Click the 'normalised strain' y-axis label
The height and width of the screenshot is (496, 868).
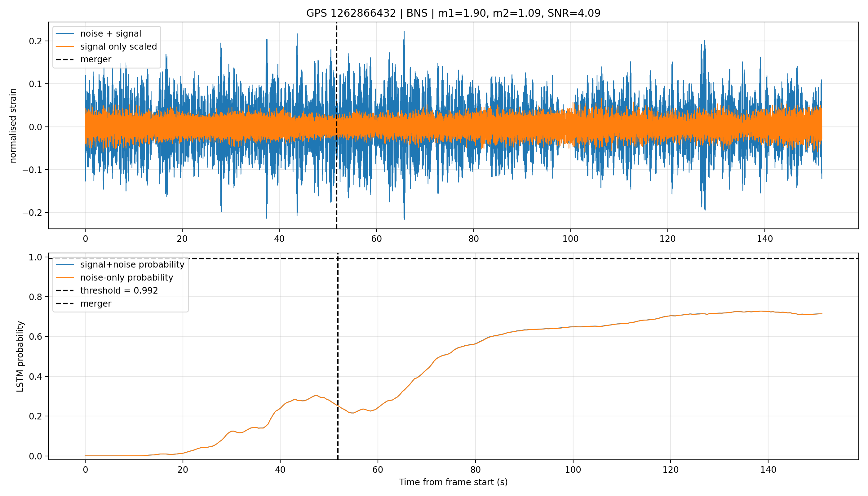pos(13,125)
